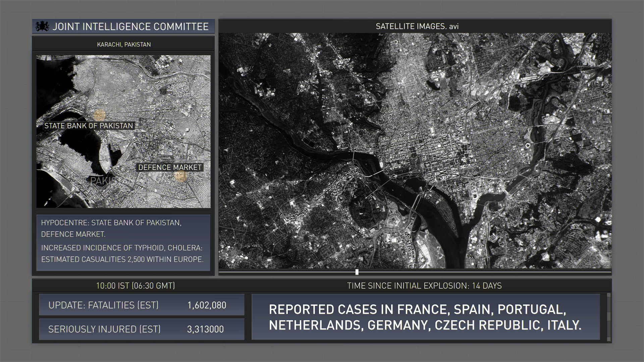
Task: Select the 10:00 IST (06:30 GMT) timestamp
Action: [136, 286]
